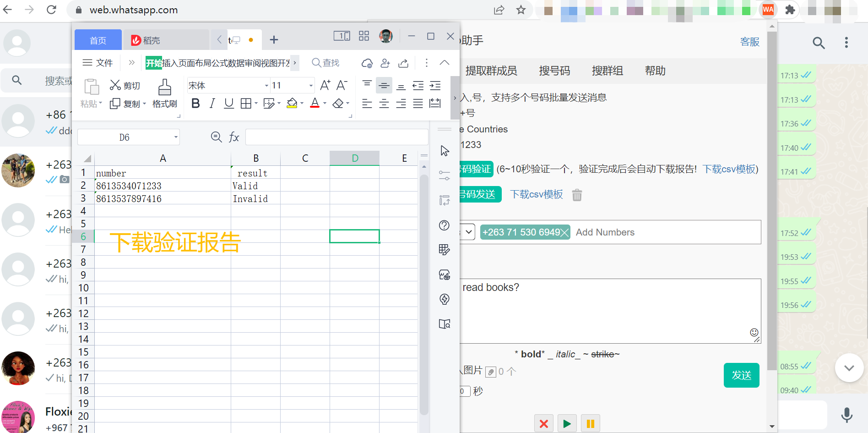Toggle underline formatting in the spreadsheet
The width and height of the screenshot is (868, 433).
(x=229, y=104)
